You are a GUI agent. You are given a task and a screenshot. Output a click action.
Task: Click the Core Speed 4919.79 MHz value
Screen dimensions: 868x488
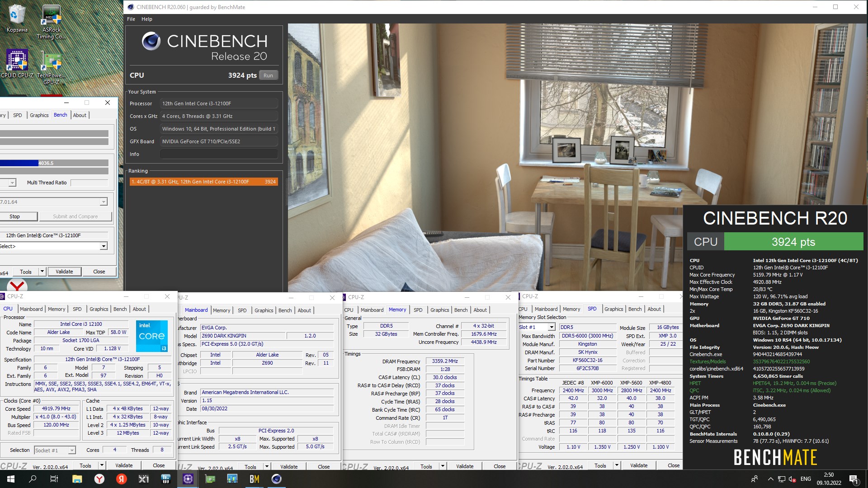click(56, 408)
